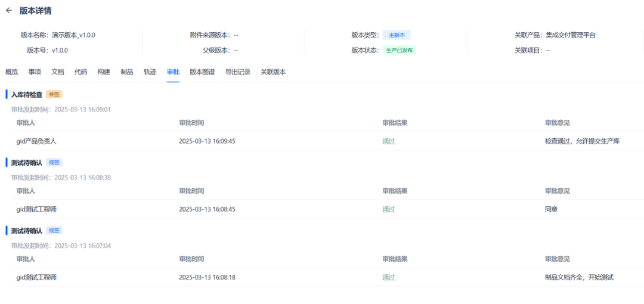Switch to the 导出记录 tab
This screenshot has width=644, height=304.
tap(237, 72)
